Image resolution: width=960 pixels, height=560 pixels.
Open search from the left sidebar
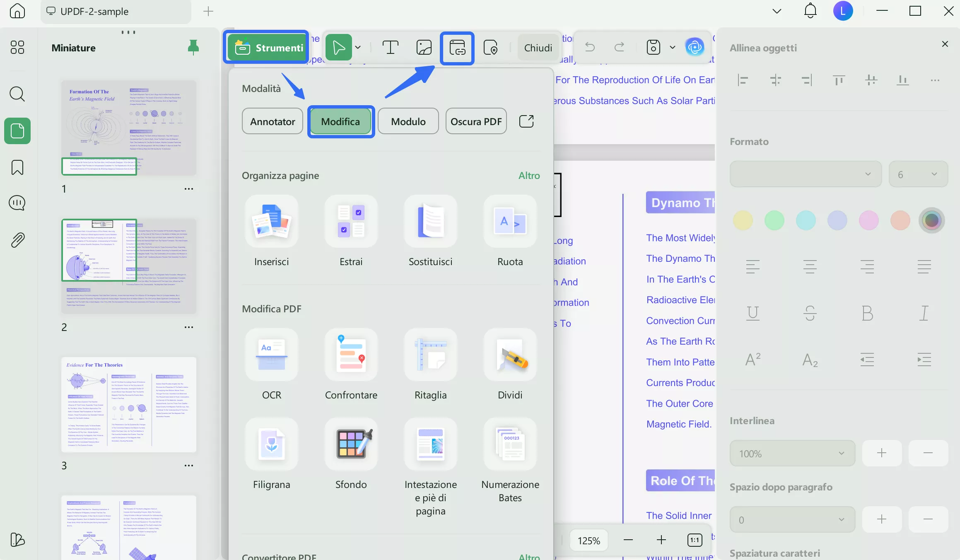17,94
